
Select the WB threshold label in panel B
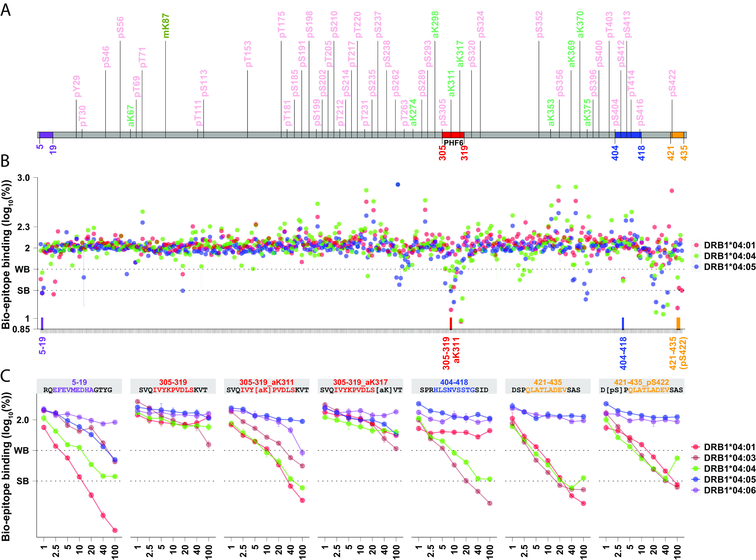[22, 270]
